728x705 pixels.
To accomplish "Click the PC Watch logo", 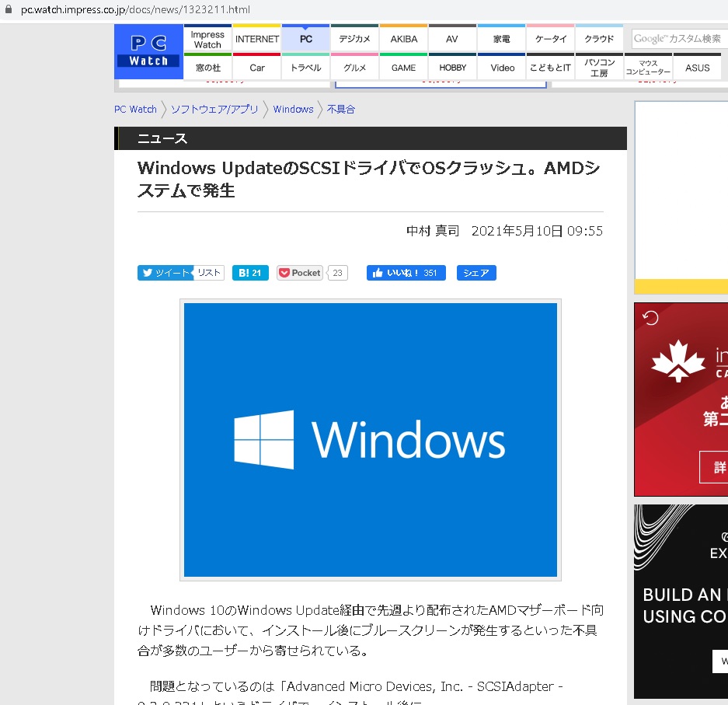I will 148,51.
